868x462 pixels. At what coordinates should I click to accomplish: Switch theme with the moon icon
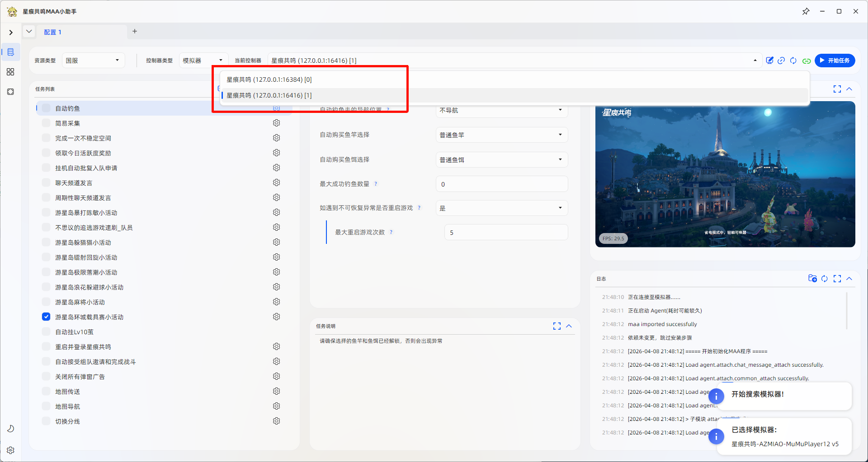pos(10,429)
